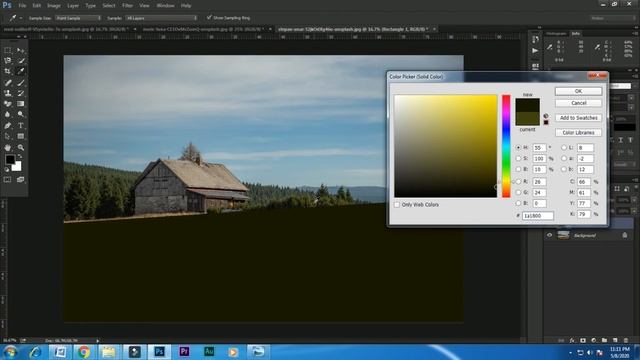Select the Zoom tool
Screen dimensions: 640x360
click(x=21, y=147)
